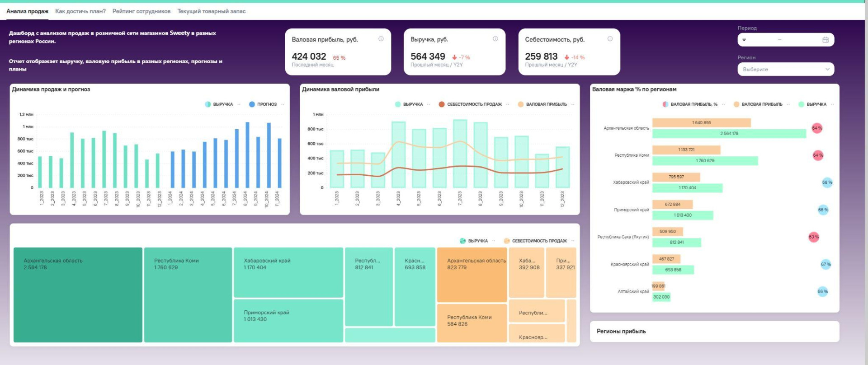Click info icon on Выручка card

[495, 39]
